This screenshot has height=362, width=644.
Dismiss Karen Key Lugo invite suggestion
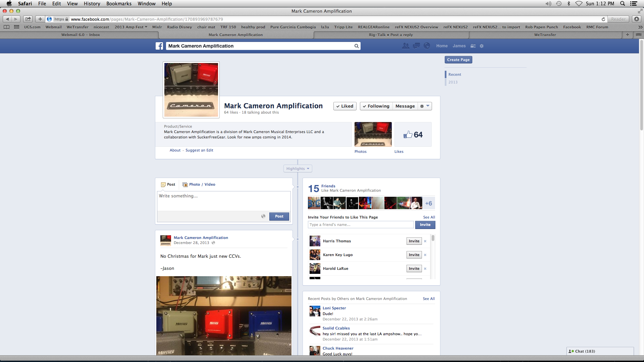coord(425,255)
